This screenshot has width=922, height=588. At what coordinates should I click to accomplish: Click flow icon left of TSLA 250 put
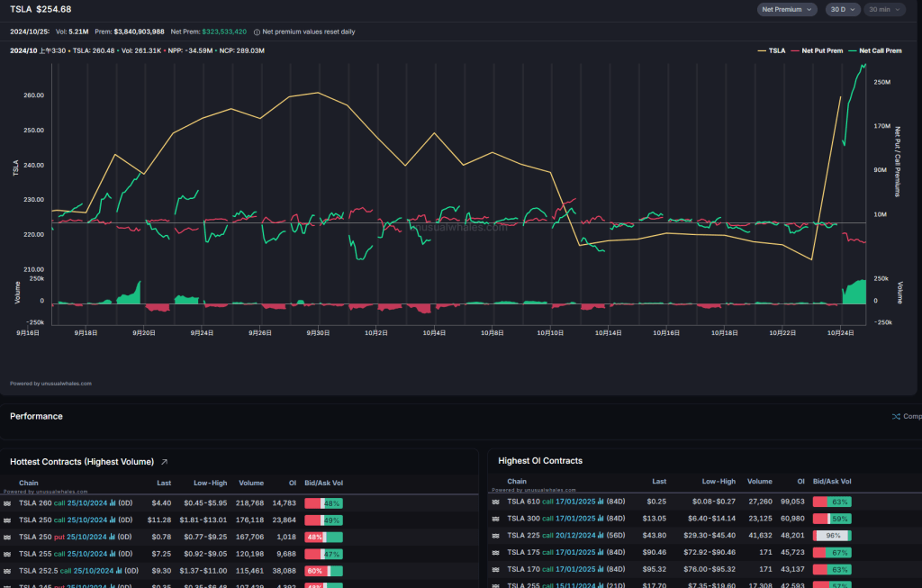pyautogui.click(x=7, y=537)
